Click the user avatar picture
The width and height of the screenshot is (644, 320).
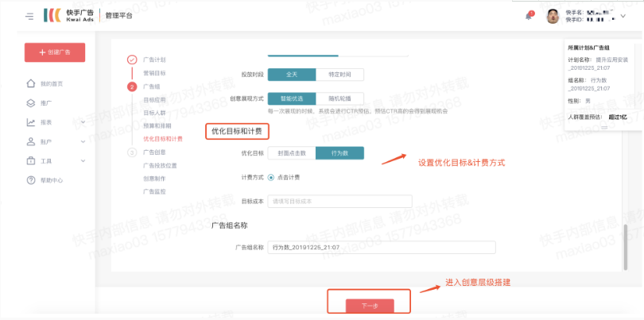(553, 16)
